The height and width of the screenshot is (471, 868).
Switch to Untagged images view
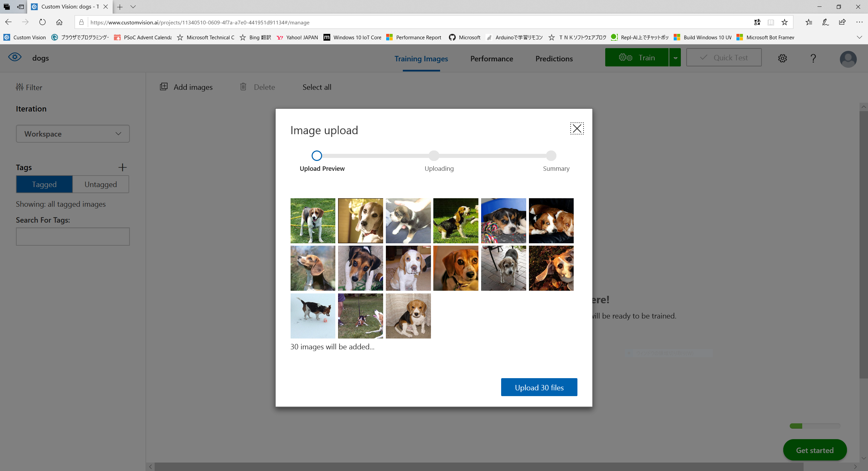pos(101,184)
